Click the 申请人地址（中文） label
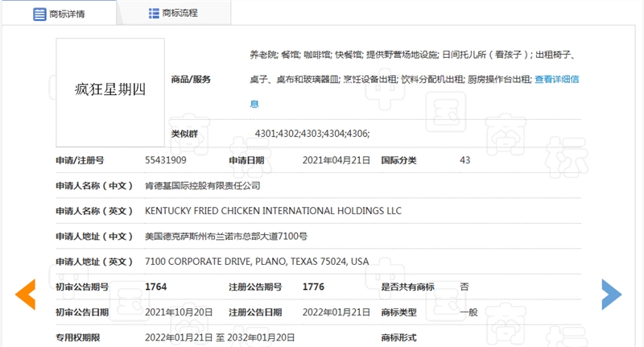 (94, 236)
